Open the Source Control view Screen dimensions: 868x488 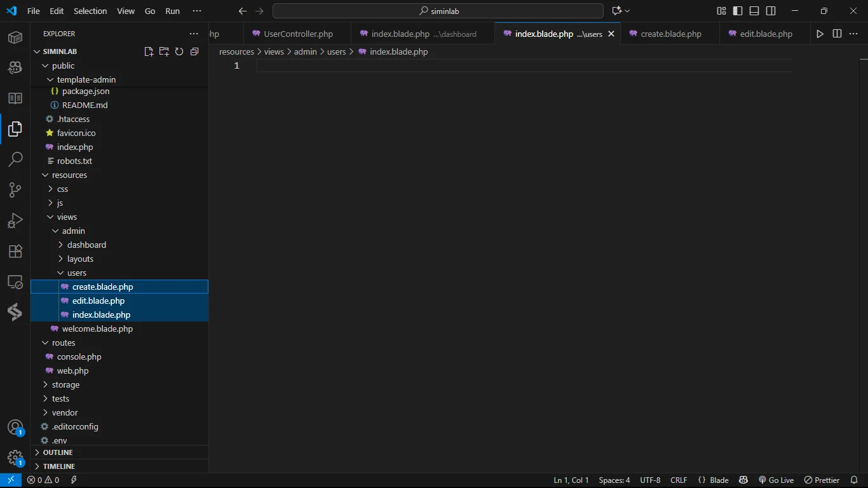(15, 190)
